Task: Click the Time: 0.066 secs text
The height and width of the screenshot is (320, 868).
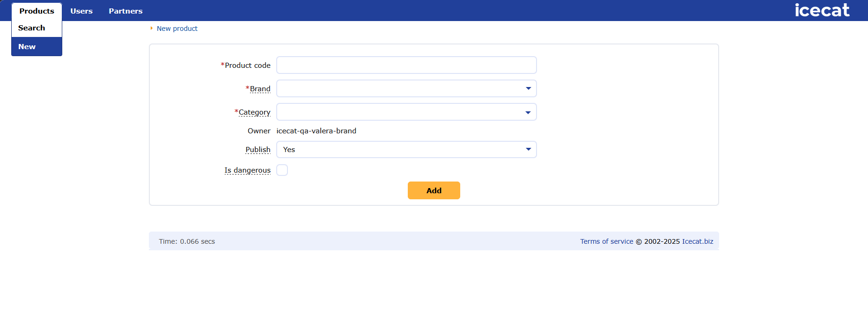Action: 187,241
